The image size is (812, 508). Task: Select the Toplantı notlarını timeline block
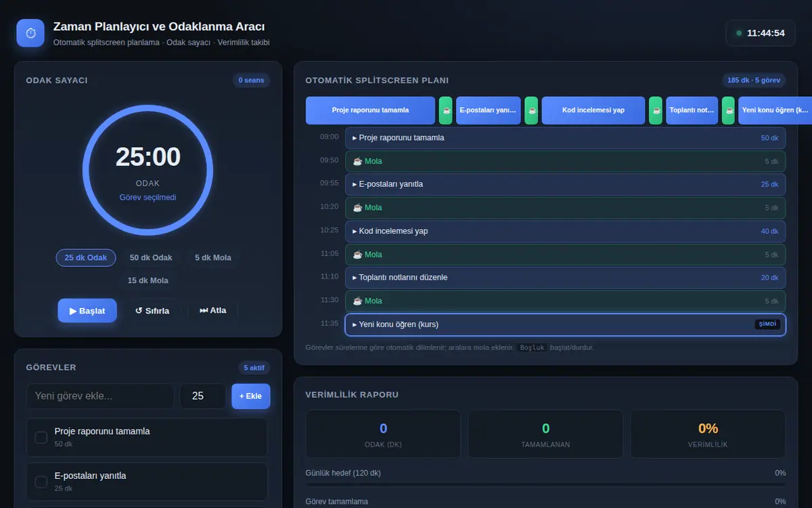pyautogui.click(x=692, y=110)
